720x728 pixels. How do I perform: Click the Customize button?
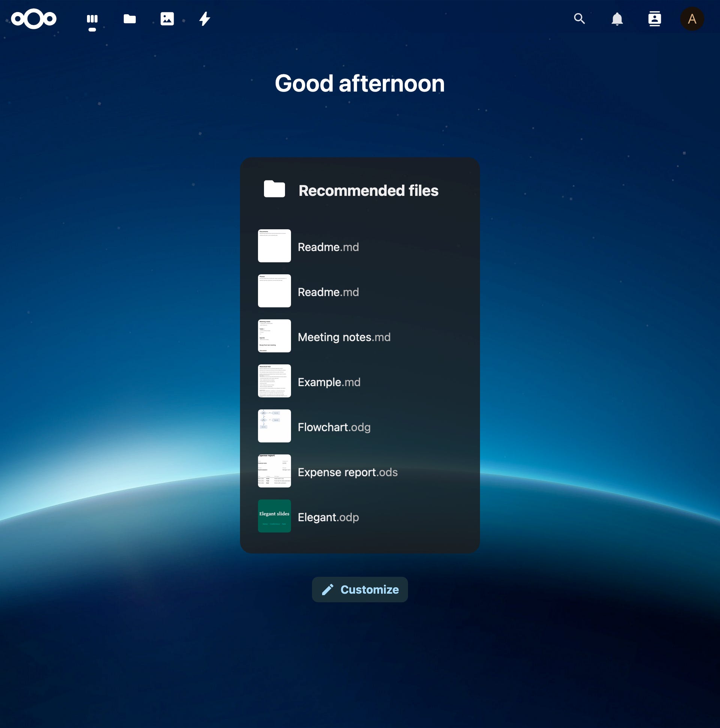coord(360,589)
